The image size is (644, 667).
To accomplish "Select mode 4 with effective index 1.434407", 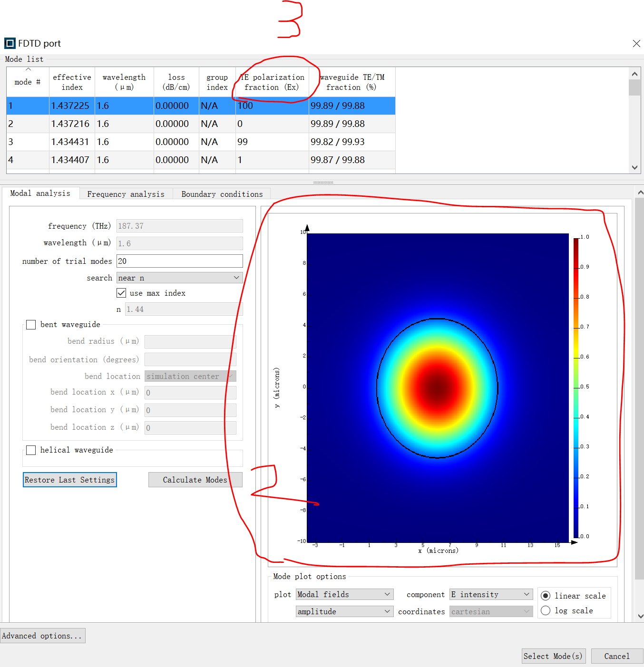I will [x=201, y=160].
